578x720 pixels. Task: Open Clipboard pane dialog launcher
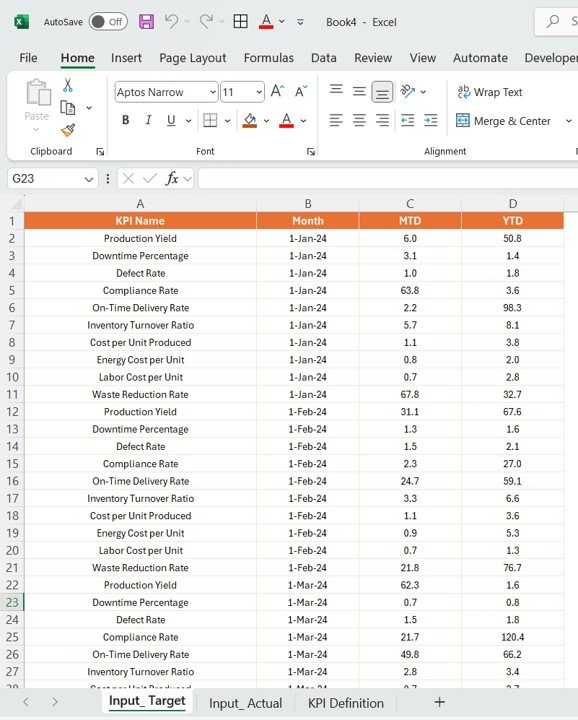point(100,152)
